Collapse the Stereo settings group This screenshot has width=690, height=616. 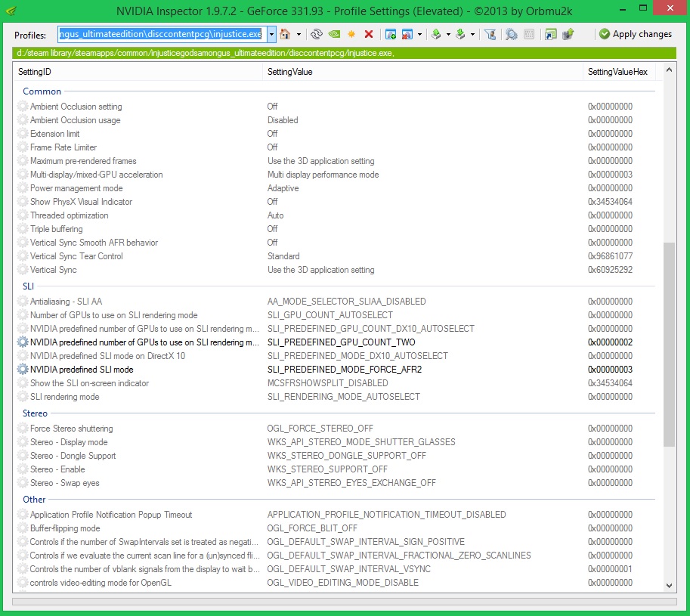pyautogui.click(x=35, y=413)
